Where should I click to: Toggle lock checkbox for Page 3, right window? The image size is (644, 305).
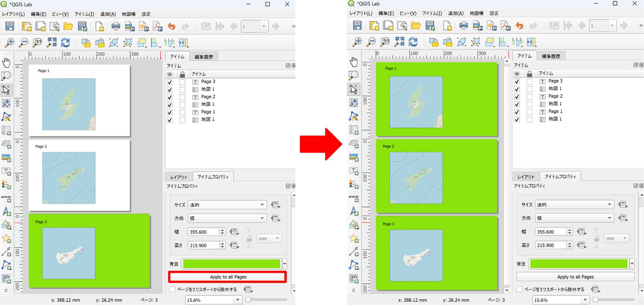(x=530, y=81)
